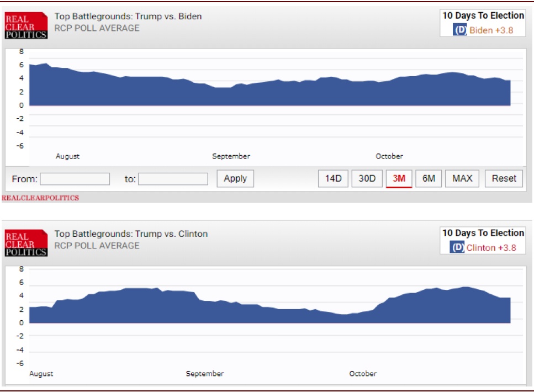This screenshot has height=392, width=534.
Task: Click the RealClearPolitics logo in the Biden chart
Action: point(26,26)
